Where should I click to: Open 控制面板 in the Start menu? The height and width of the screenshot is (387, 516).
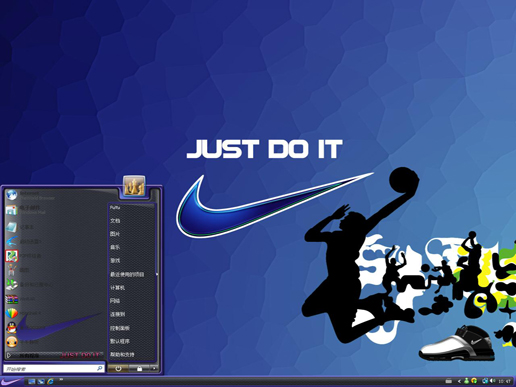[120, 328]
